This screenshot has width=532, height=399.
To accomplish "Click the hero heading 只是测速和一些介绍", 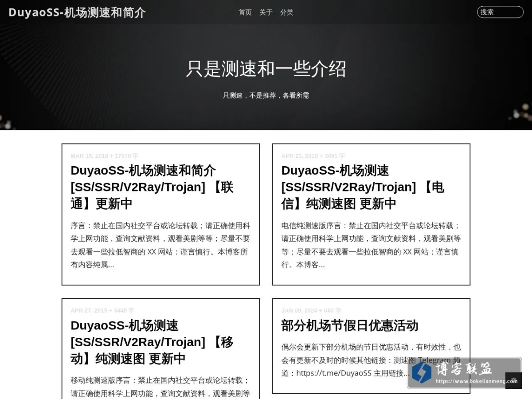I will coord(266,69).
